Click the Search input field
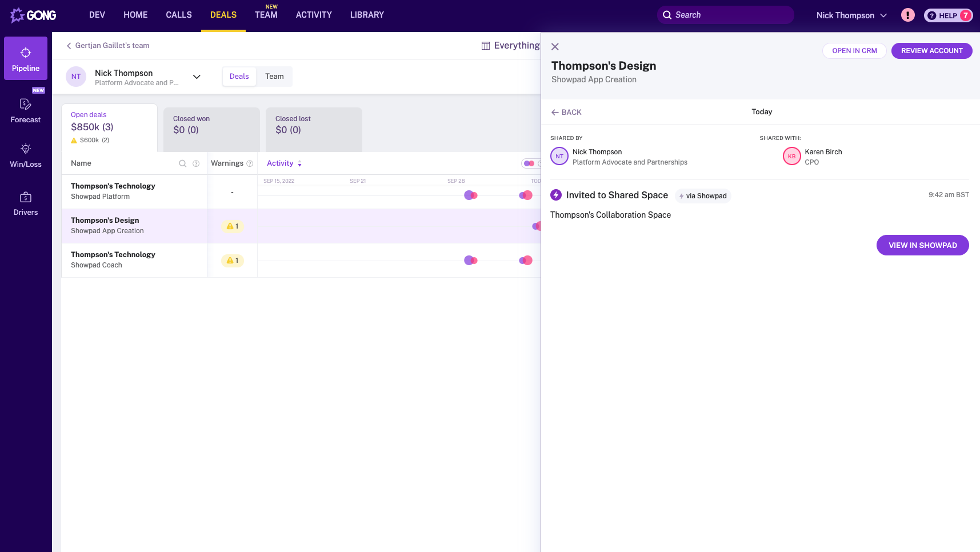The height and width of the screenshot is (552, 980). click(x=726, y=15)
